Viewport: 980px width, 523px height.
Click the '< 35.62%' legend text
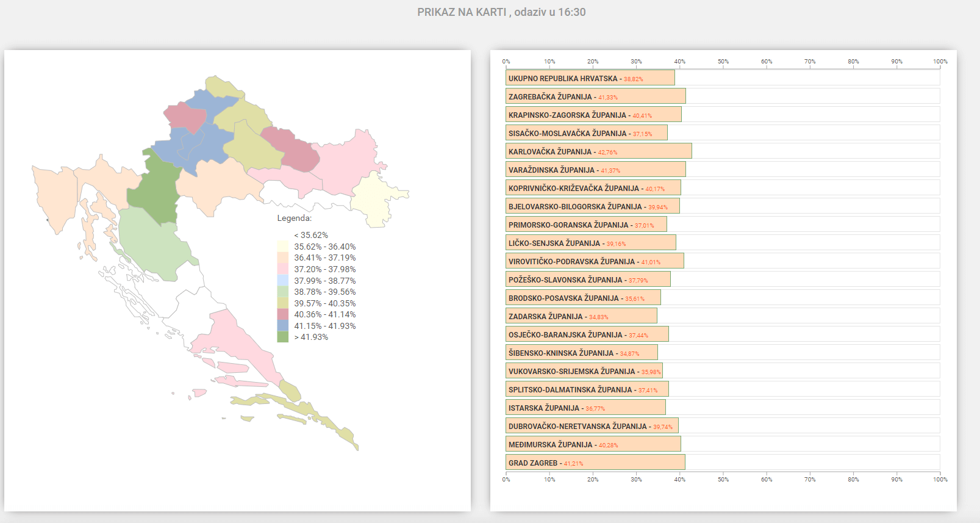311,235
